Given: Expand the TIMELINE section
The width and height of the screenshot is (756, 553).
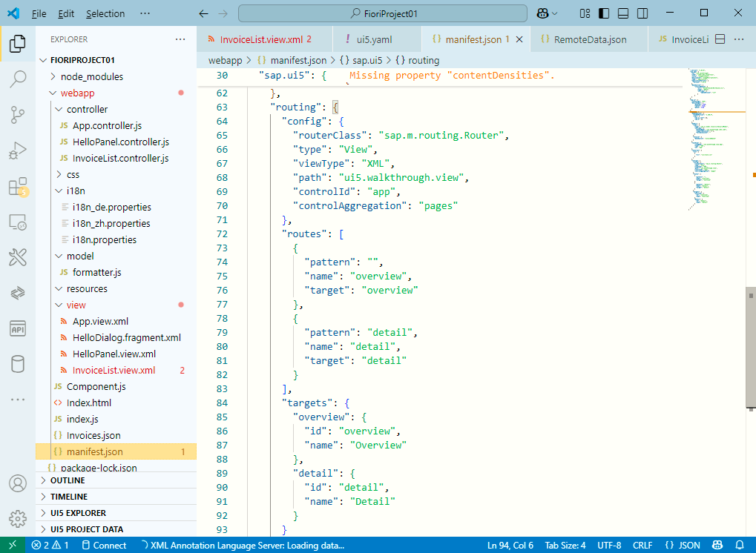Looking at the screenshot, I should [116, 497].
